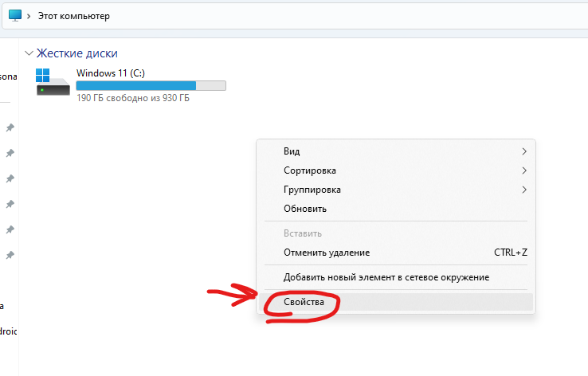
Task: Open "Свойства" from the context menu
Action: coord(304,303)
